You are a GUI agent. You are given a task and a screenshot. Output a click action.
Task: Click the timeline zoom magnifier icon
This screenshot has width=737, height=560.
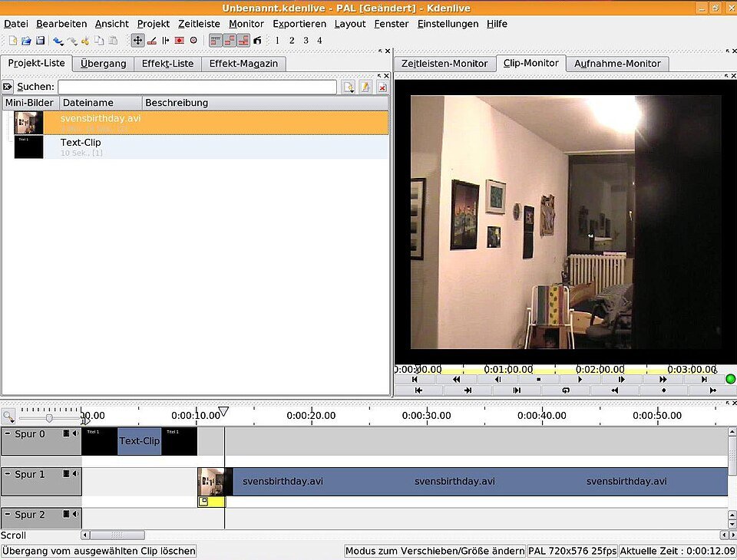8,417
